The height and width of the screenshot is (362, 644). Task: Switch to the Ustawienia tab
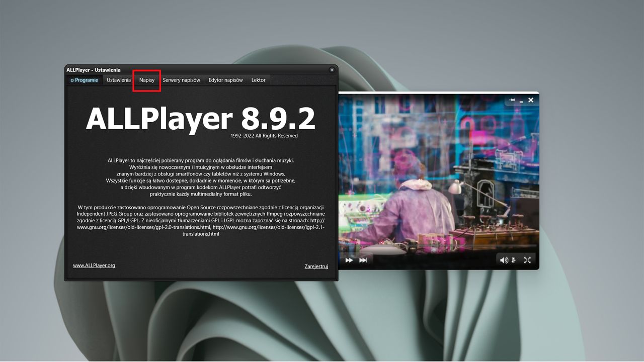(119, 80)
